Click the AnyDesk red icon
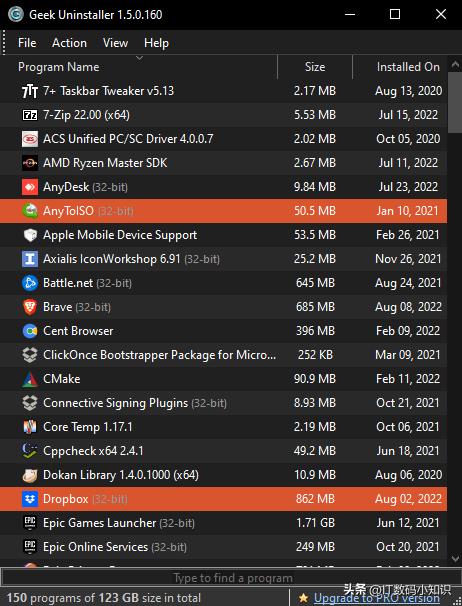Screen dimensions: 462x606 (30, 187)
